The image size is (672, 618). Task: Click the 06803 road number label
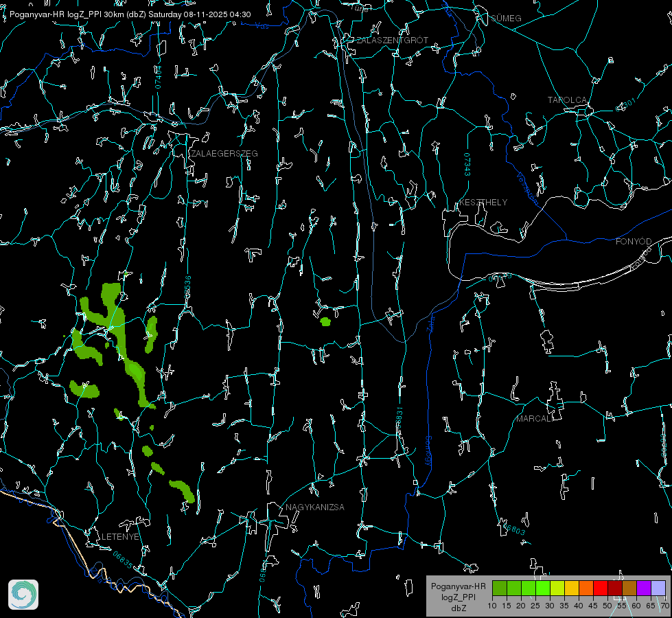pos(515,529)
